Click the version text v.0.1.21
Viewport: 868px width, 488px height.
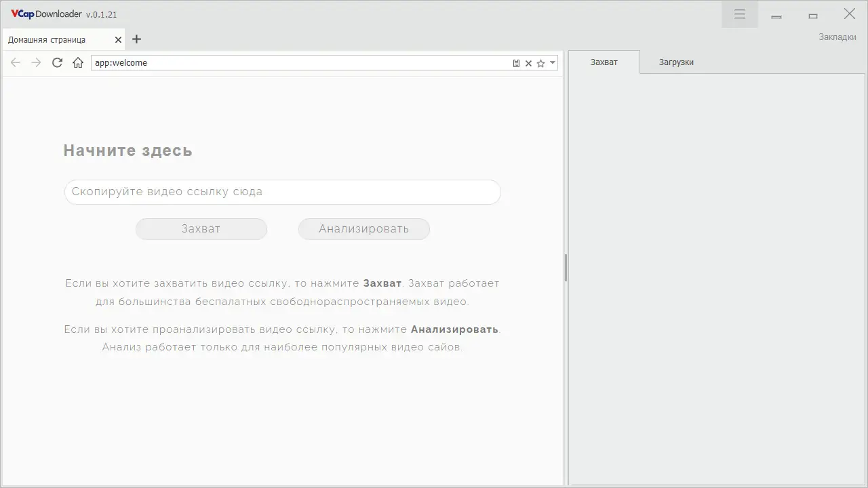(102, 15)
